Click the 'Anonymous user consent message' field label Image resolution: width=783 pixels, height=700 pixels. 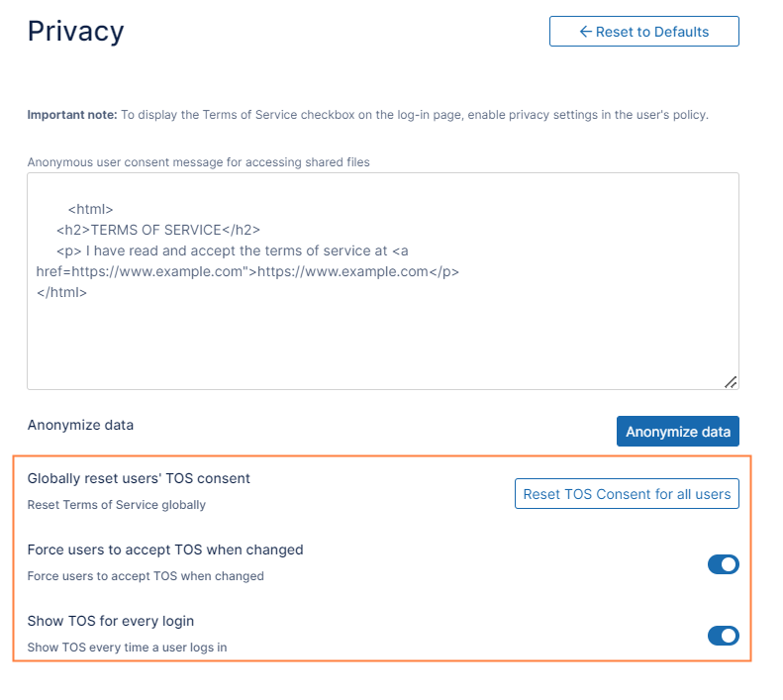tap(198, 161)
